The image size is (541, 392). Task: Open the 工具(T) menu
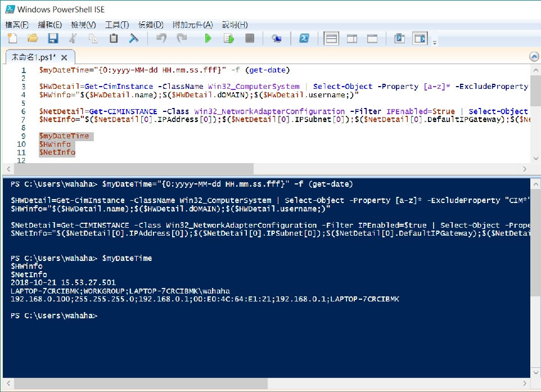coord(117,25)
